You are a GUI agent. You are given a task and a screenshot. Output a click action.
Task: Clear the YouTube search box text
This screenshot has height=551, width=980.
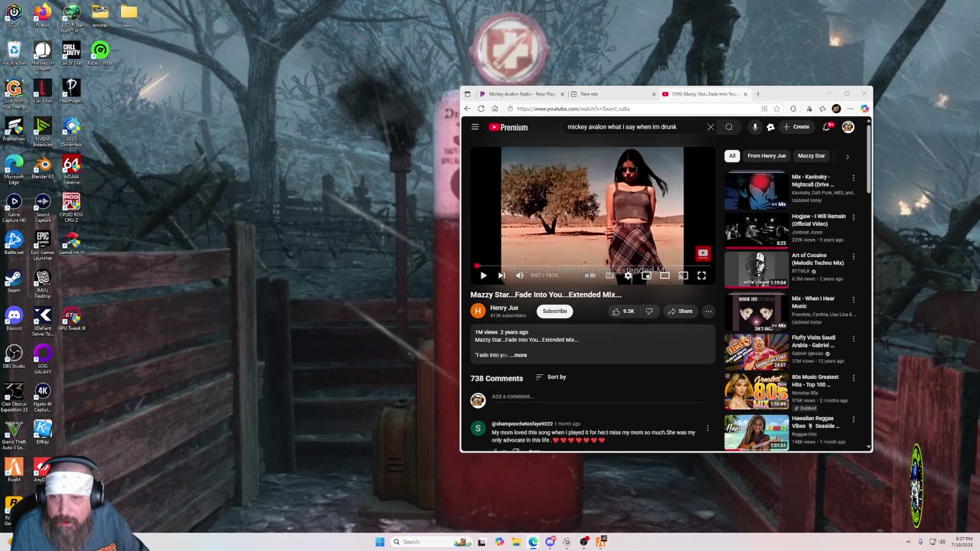710,127
